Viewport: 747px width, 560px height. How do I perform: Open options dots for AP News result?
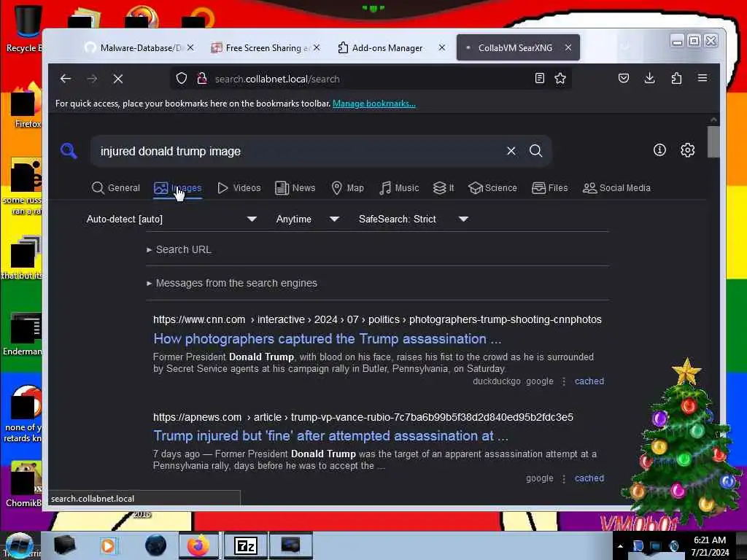(564, 478)
